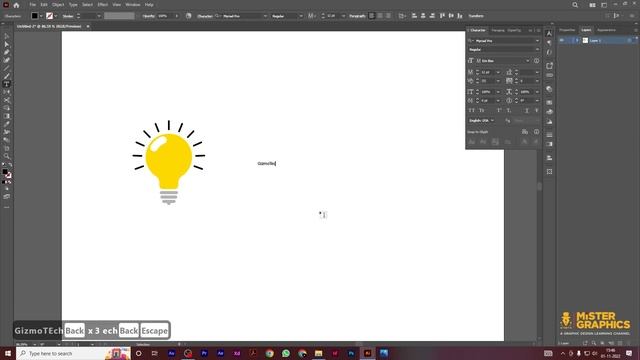Open the File menu
This screenshot has height=360, width=640.
click(x=33, y=5)
